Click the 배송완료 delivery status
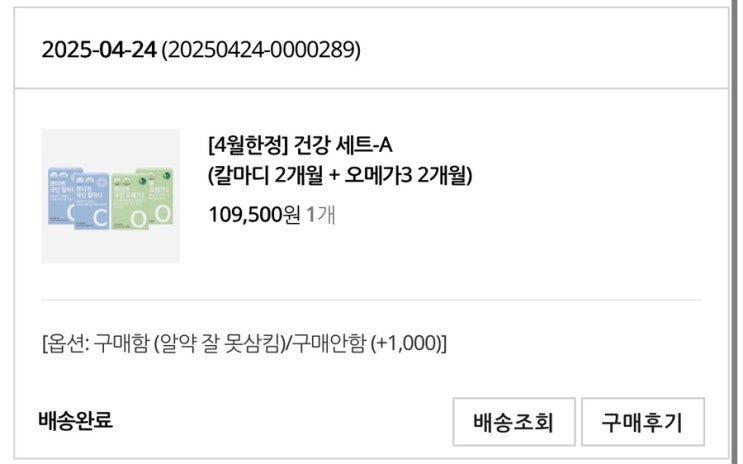743x464 pixels. [75, 420]
